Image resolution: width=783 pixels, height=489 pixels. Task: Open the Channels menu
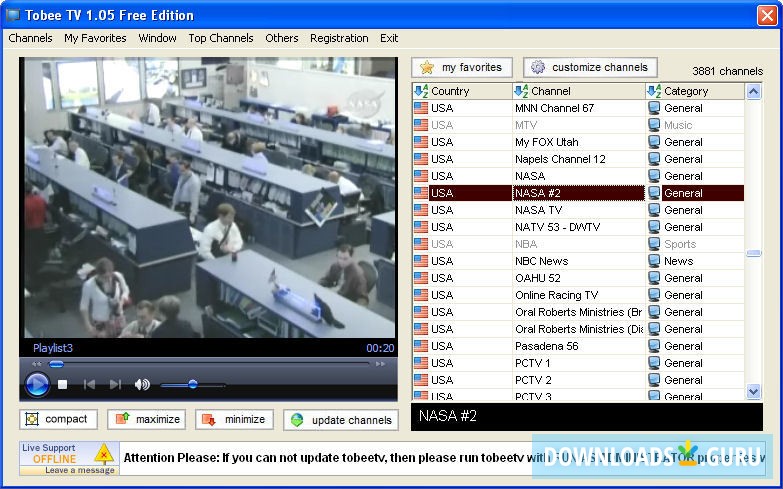pos(30,38)
